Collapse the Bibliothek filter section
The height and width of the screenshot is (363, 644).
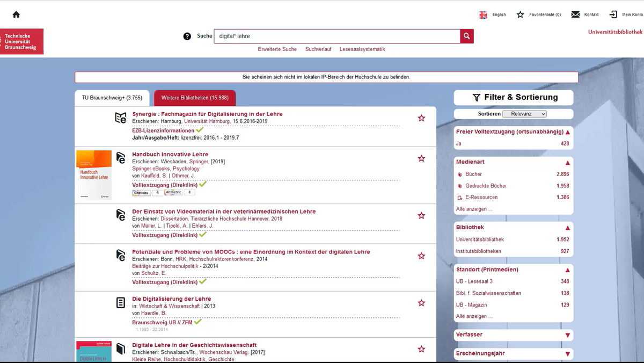(567, 228)
